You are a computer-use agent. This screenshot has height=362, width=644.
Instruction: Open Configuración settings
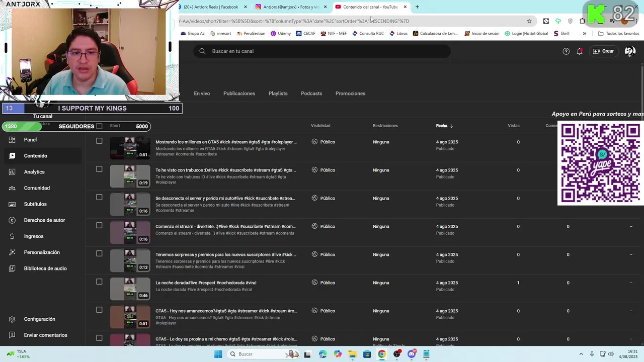[39, 319]
